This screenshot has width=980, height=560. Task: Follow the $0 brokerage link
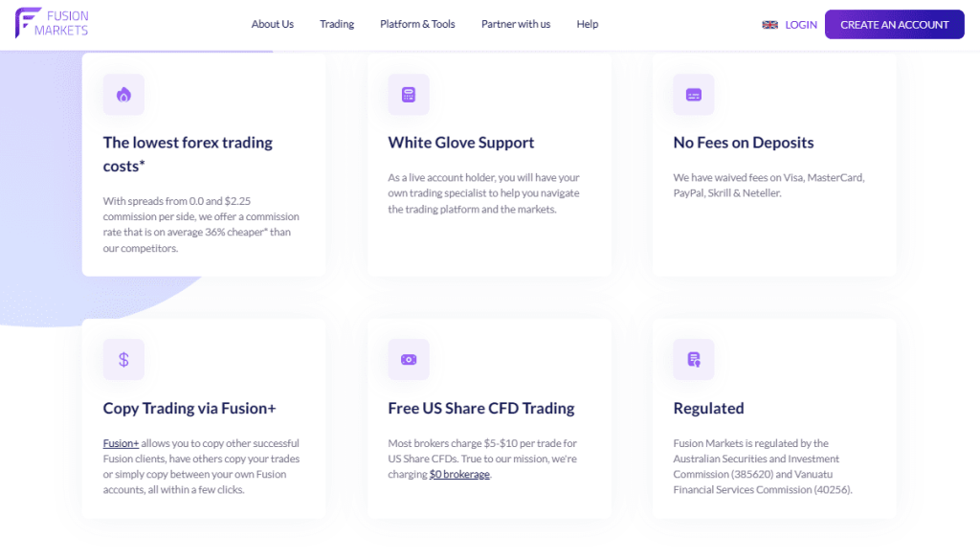(x=459, y=474)
